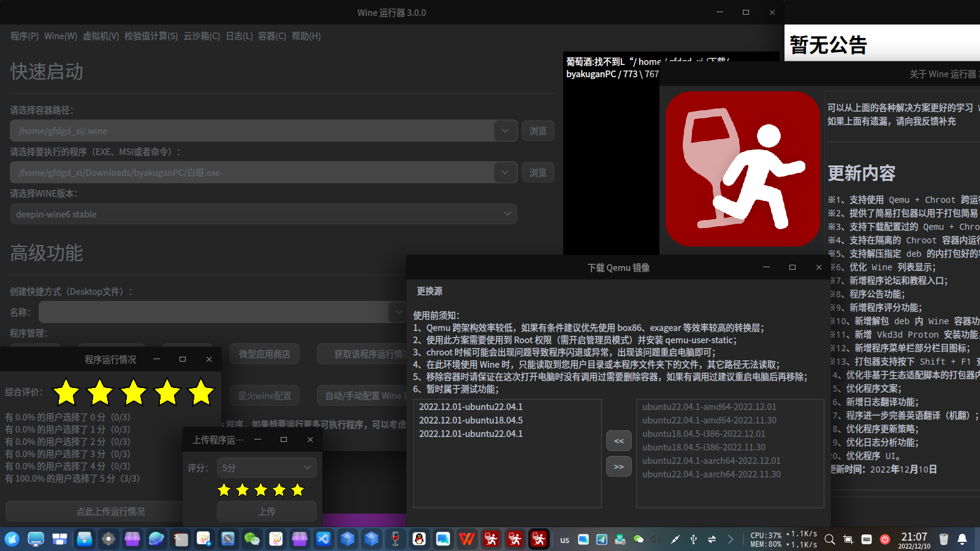The height and width of the screenshot is (551, 980).
Task: Launch the browser planet icon in taskbar
Action: coord(156,539)
